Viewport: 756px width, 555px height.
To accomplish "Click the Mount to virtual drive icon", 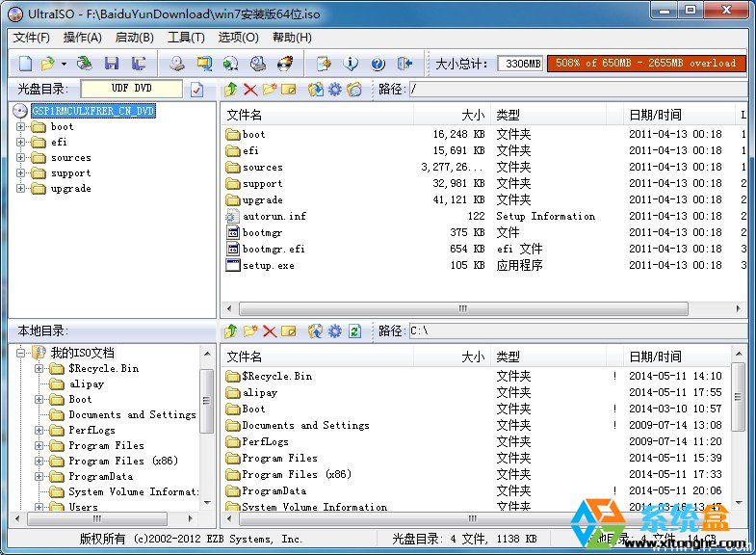I will point(258,64).
